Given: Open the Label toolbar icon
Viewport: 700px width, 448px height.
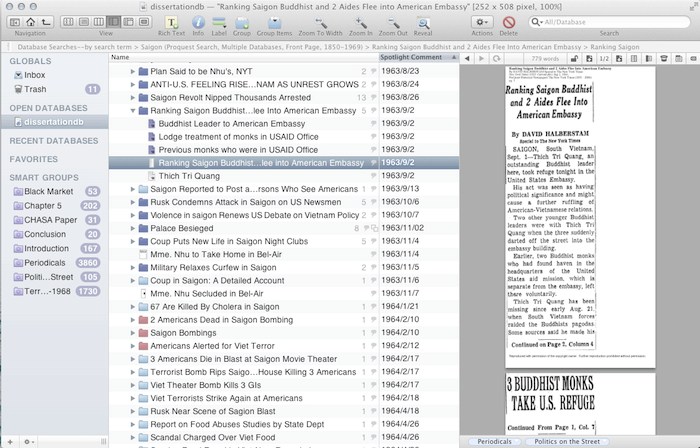Looking at the screenshot, I should (x=219, y=22).
